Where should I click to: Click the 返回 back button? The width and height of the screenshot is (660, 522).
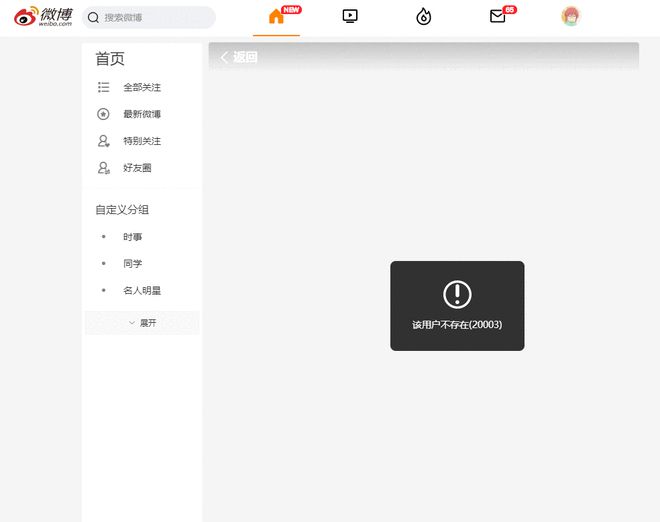coord(239,57)
